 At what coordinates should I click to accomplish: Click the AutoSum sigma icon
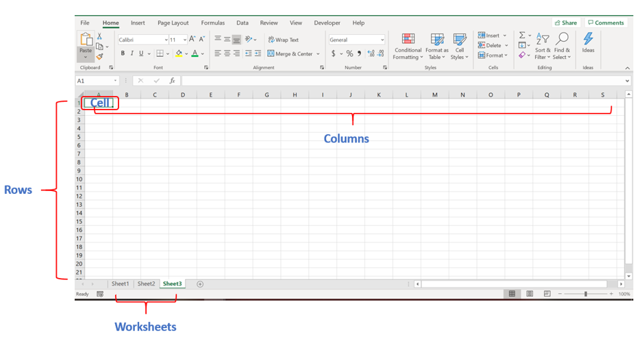coord(522,36)
